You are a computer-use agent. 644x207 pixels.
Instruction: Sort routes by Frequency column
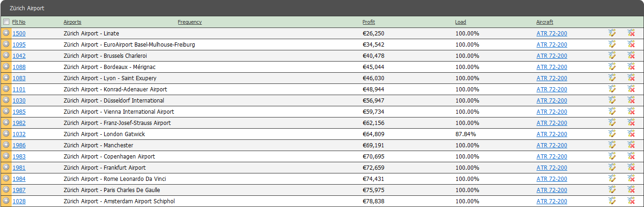point(190,22)
